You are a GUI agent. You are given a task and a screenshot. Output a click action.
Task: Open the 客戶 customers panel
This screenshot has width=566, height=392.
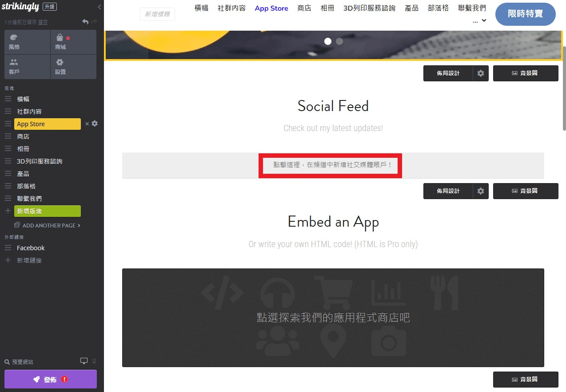tap(27, 67)
